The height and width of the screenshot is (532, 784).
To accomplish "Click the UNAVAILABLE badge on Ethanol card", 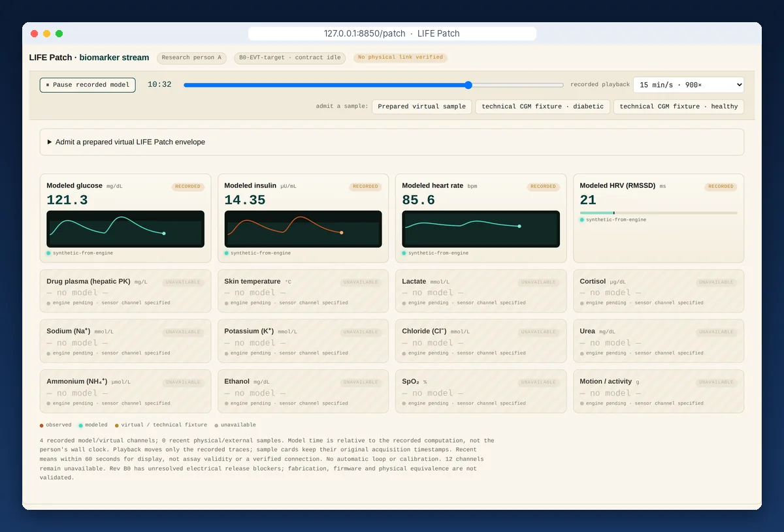I will (362, 383).
